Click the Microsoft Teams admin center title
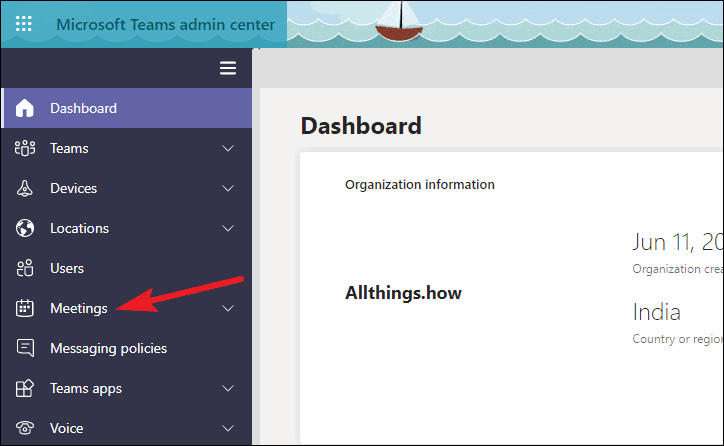The height and width of the screenshot is (446, 724). [165, 24]
